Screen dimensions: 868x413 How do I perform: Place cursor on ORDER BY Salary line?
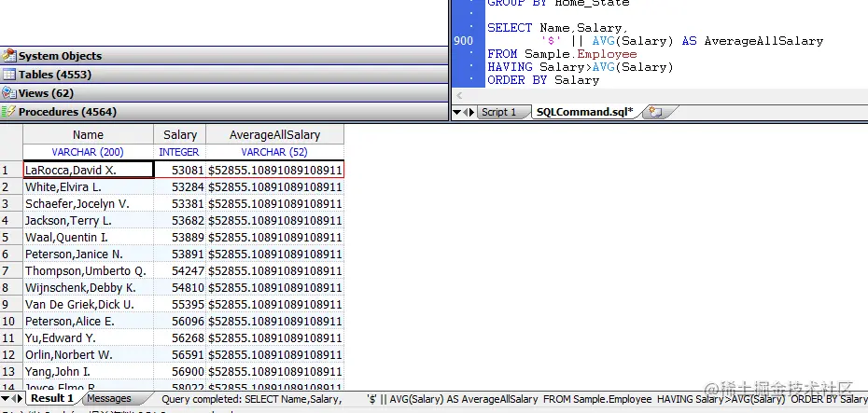[x=543, y=80]
